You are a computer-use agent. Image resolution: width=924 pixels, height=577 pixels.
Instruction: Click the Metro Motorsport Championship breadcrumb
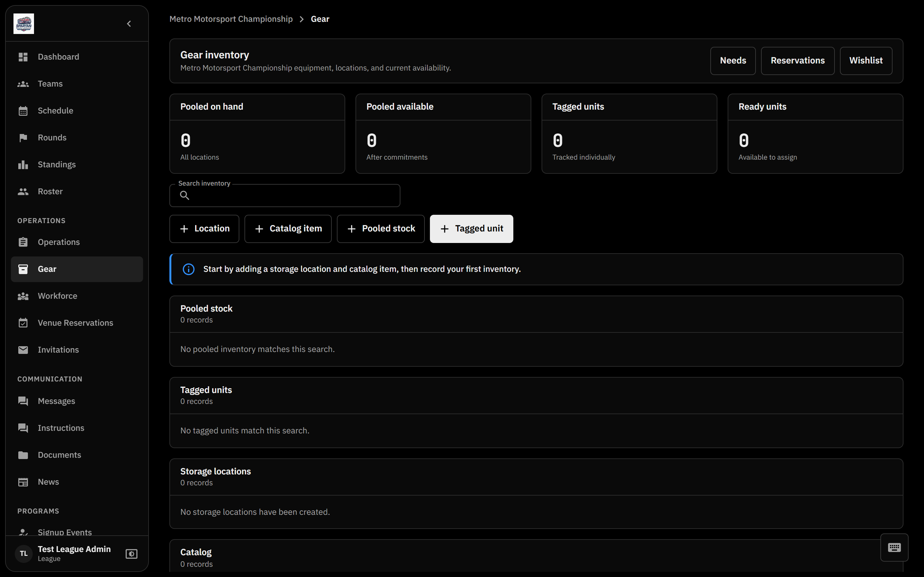click(231, 19)
